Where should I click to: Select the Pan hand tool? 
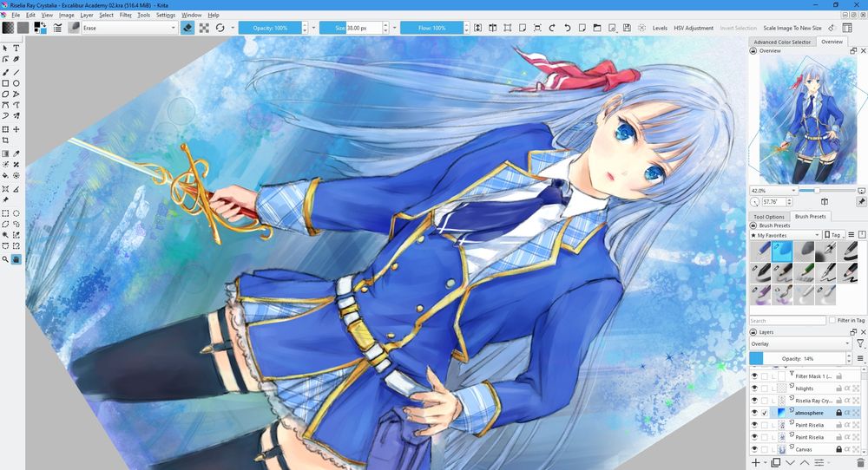click(16, 258)
